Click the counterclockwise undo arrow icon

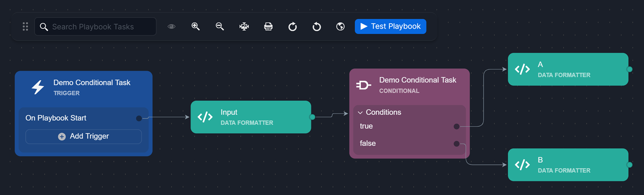(x=317, y=27)
